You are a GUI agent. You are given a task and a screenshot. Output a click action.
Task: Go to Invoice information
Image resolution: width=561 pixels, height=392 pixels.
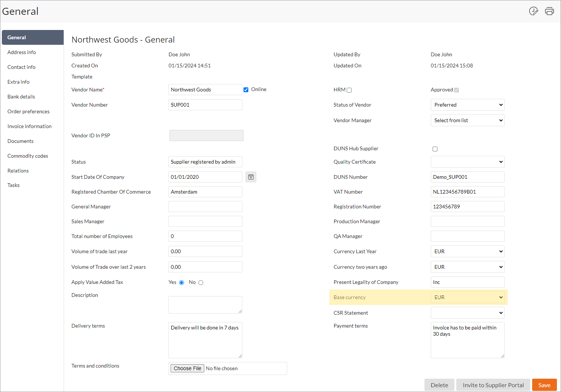[x=30, y=126]
